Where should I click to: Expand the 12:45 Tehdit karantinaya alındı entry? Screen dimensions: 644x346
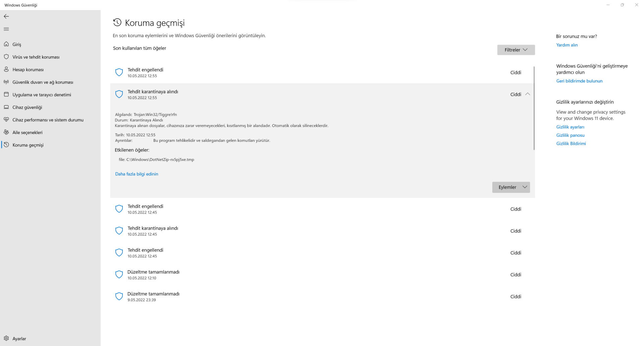point(322,231)
